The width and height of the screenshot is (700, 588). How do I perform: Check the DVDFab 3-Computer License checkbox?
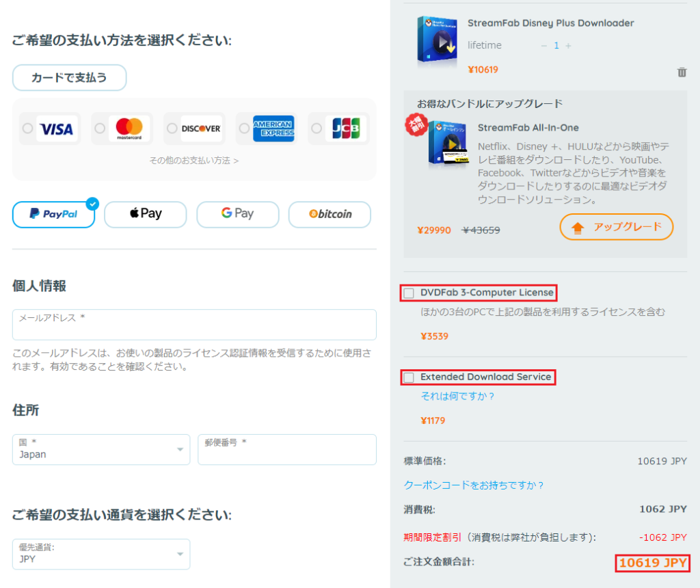coord(409,293)
